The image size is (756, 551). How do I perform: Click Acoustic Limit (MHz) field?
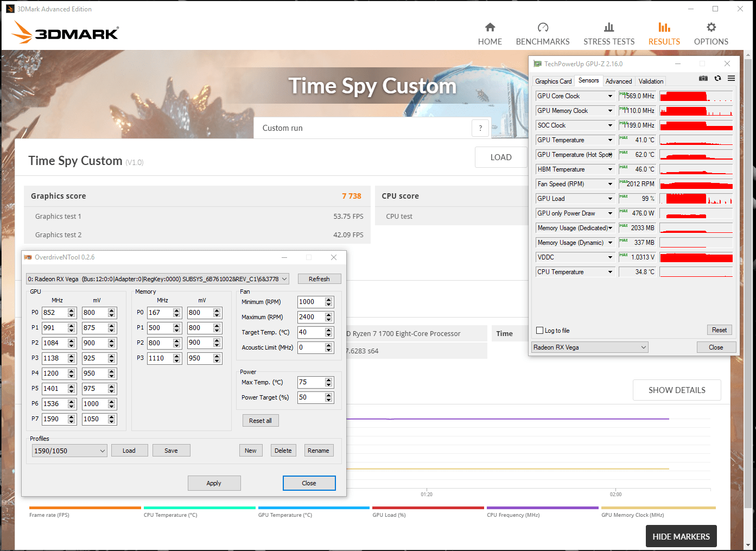[311, 347]
